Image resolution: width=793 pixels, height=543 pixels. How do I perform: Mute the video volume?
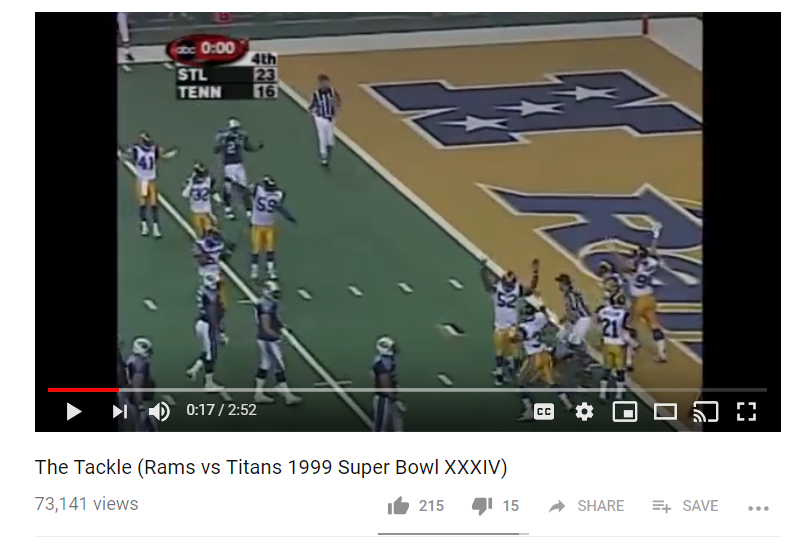coord(159,412)
